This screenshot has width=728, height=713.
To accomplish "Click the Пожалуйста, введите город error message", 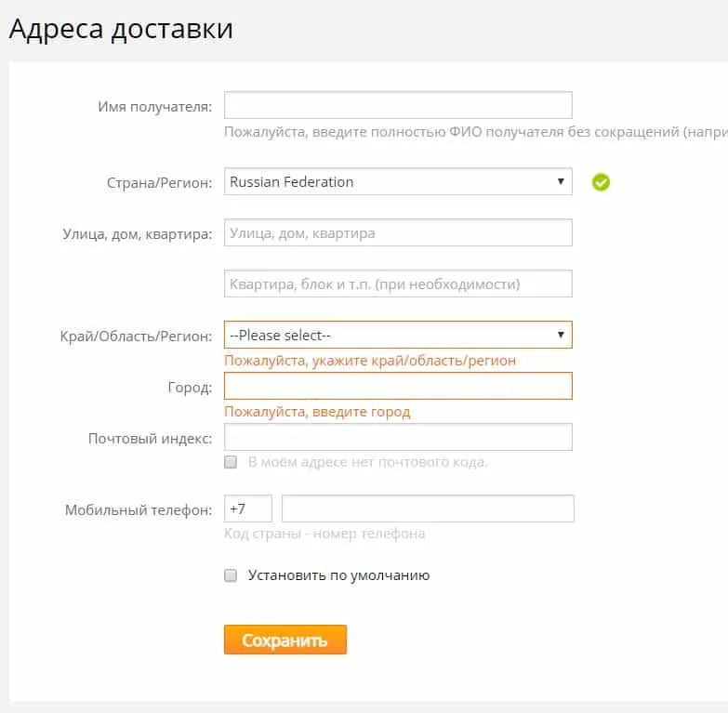I will click(317, 412).
